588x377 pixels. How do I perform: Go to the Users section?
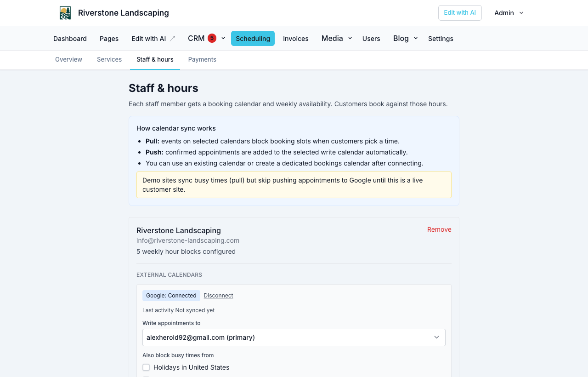coord(371,39)
